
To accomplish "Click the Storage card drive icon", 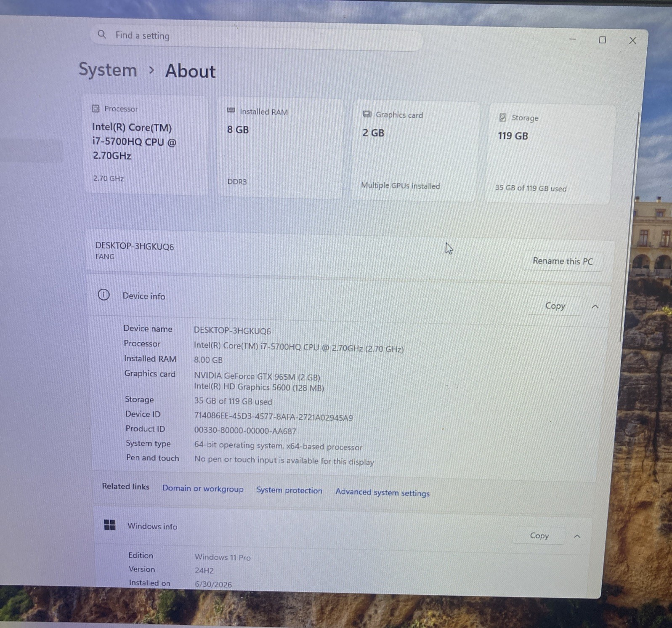I will click(502, 117).
